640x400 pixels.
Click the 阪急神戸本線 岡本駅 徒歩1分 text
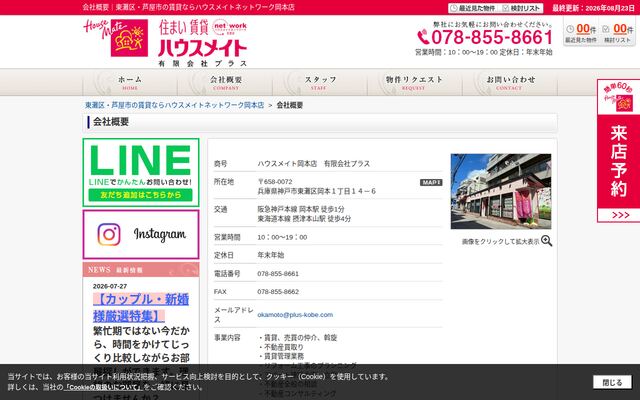301,209
